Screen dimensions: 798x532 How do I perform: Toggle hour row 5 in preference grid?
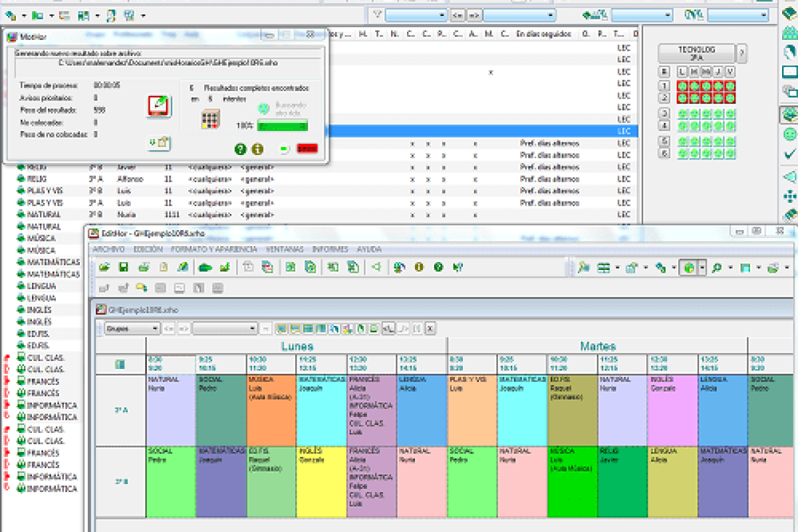click(x=664, y=141)
